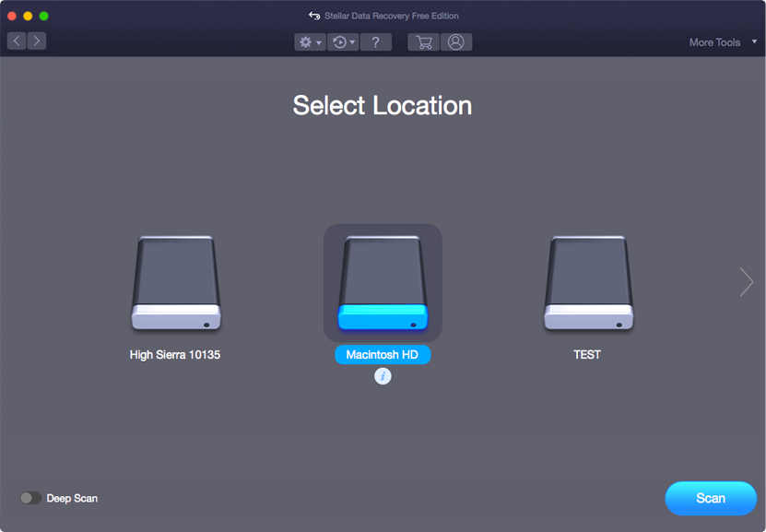
Task: Select the Macintosh HD drive icon
Action: pos(383,283)
